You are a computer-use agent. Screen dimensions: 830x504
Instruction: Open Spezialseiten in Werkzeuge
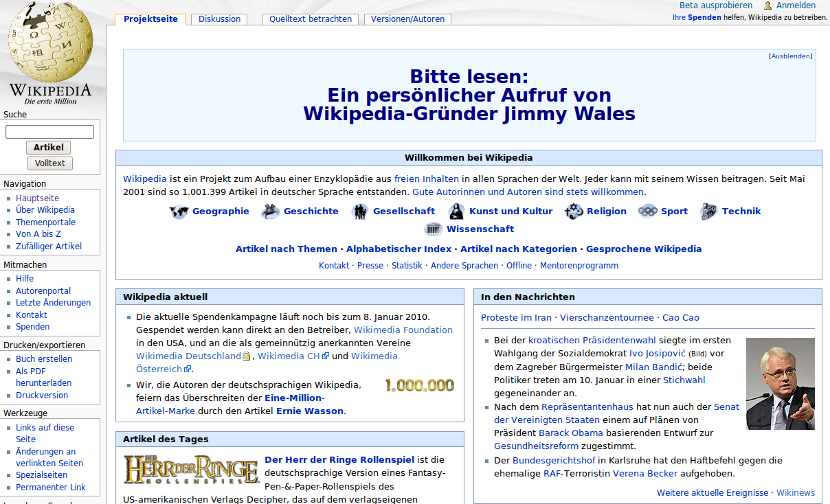41,475
